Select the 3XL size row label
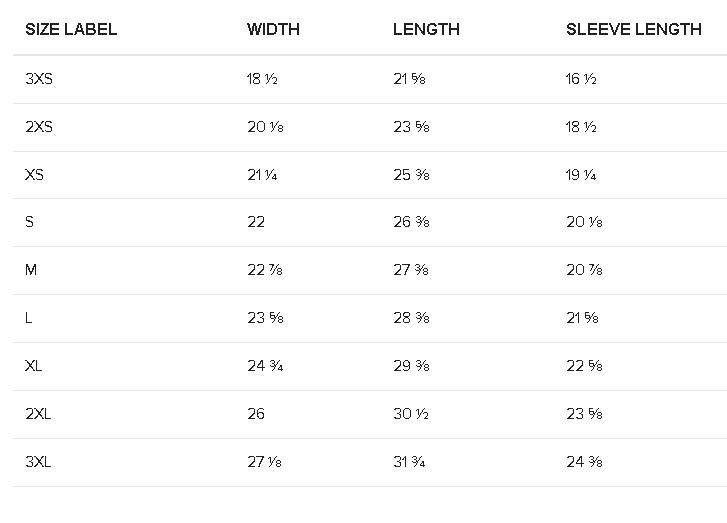This screenshot has width=727, height=523. [x=38, y=462]
